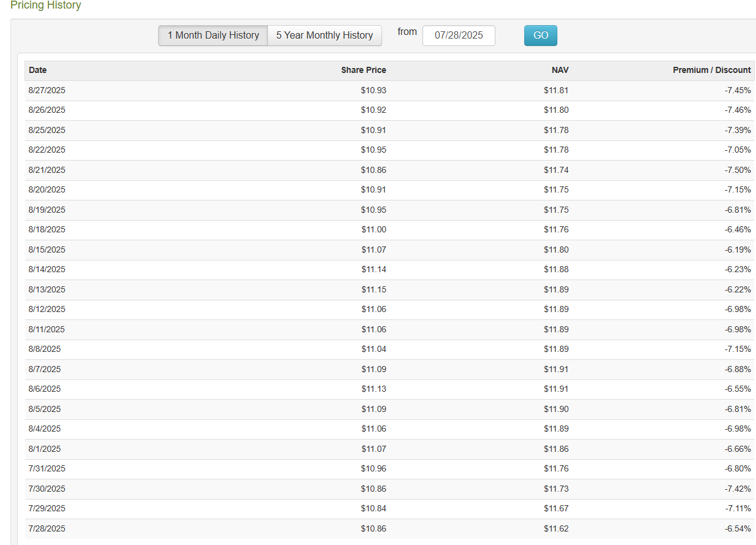Image resolution: width=756 pixels, height=545 pixels.
Task: Select the 8/19/2025 date cell
Action: (47, 210)
